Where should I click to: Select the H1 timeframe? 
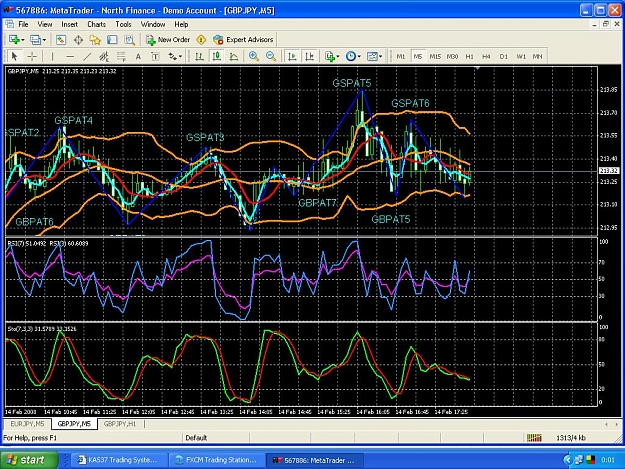(x=470, y=57)
